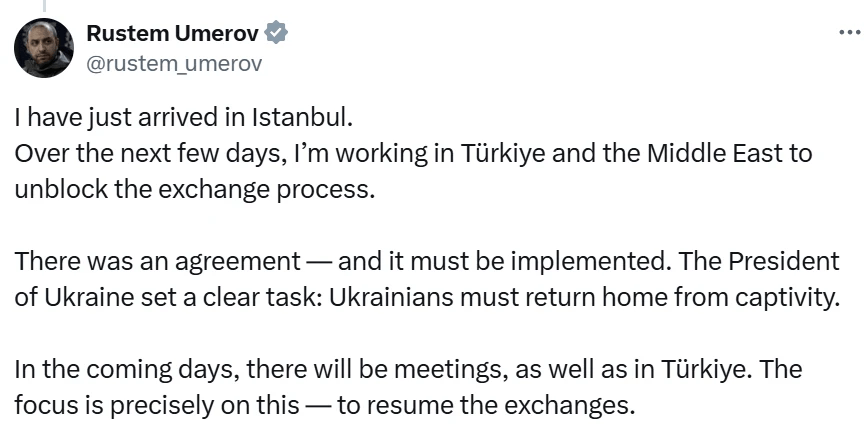Click the word "captivity" in the tweet
Image resolution: width=864 pixels, height=430 pixels.
pyautogui.click(x=786, y=298)
